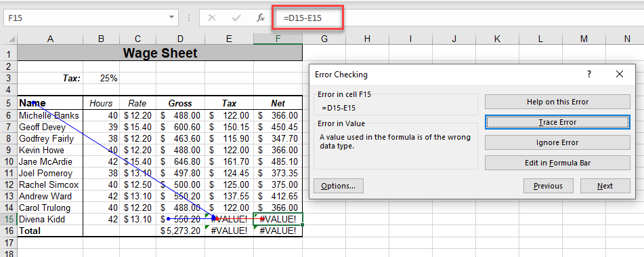Click the $12.50 rate cell
Viewport: 644px width, 257px height.
137,184
